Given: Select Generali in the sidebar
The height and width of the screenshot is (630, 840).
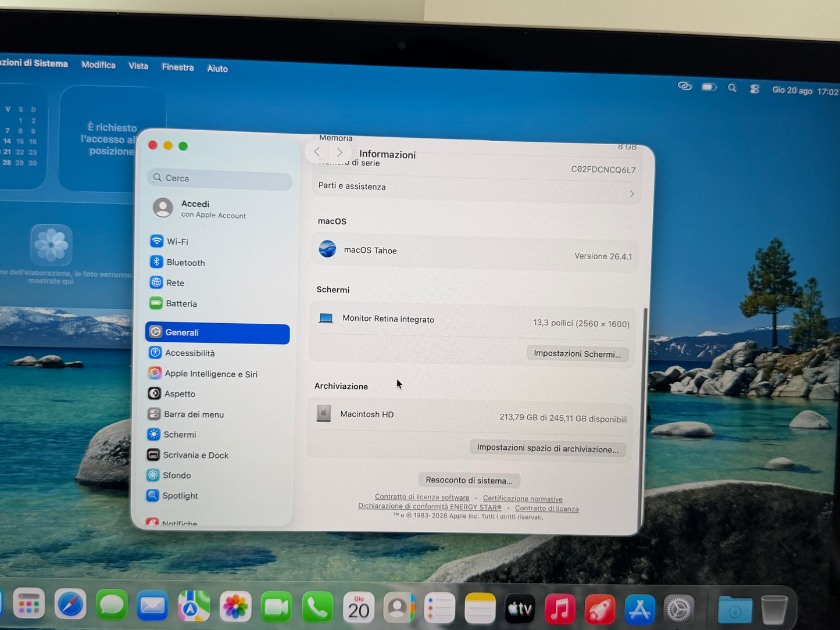Looking at the screenshot, I should (x=217, y=332).
